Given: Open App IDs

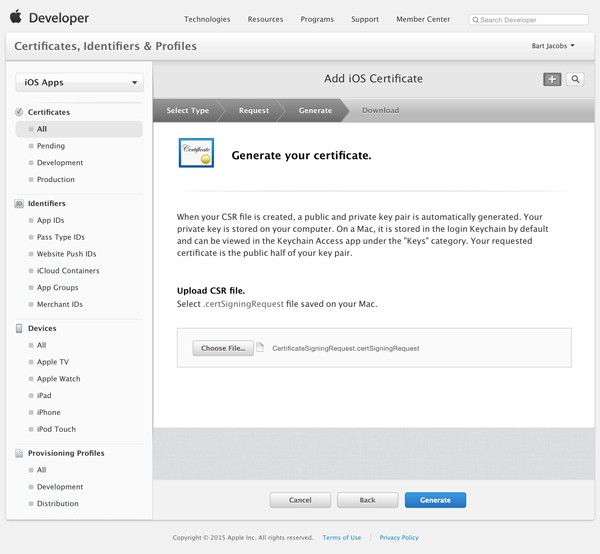Looking at the screenshot, I should coord(51,220).
